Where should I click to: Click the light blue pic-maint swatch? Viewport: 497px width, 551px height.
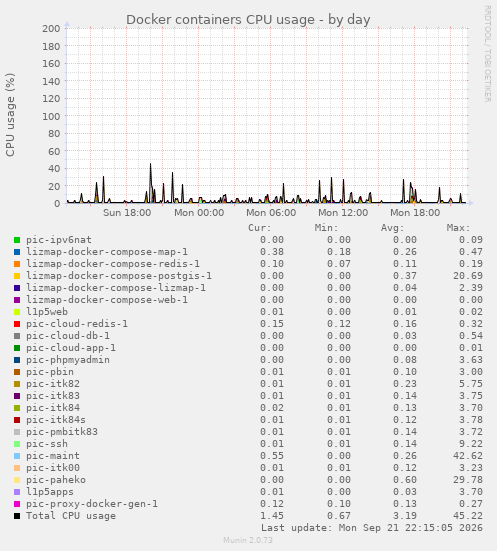[17, 456]
